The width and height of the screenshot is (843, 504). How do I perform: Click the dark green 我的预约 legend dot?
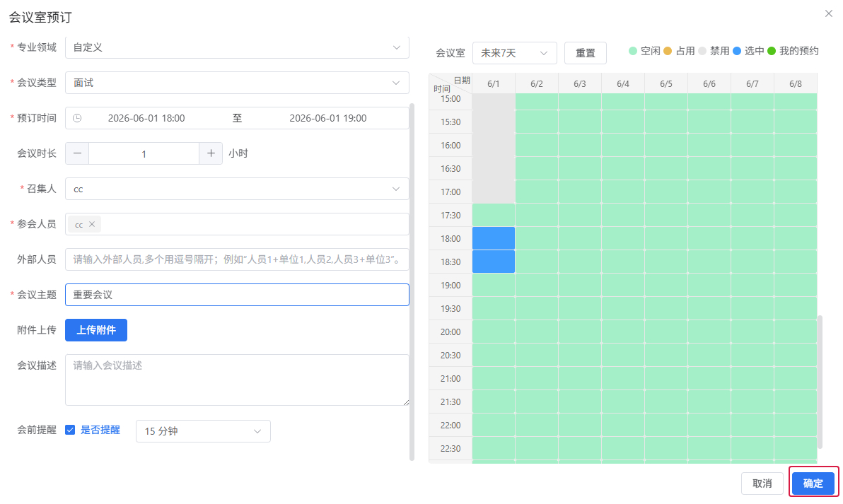(772, 51)
